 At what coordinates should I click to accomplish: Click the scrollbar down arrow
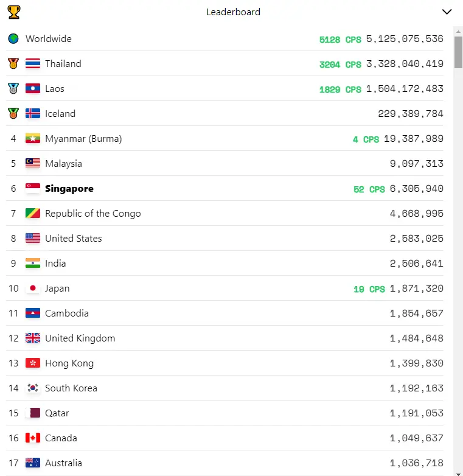click(458, 474)
